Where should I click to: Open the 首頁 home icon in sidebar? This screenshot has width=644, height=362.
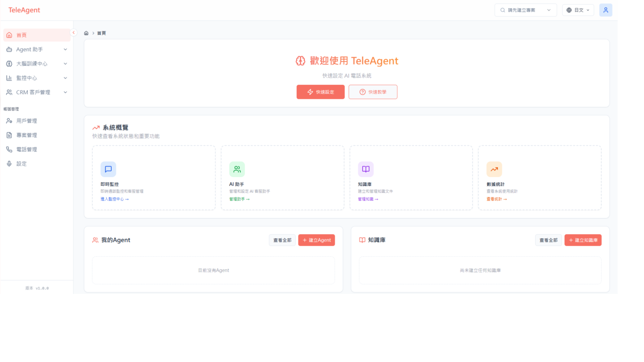tap(9, 35)
